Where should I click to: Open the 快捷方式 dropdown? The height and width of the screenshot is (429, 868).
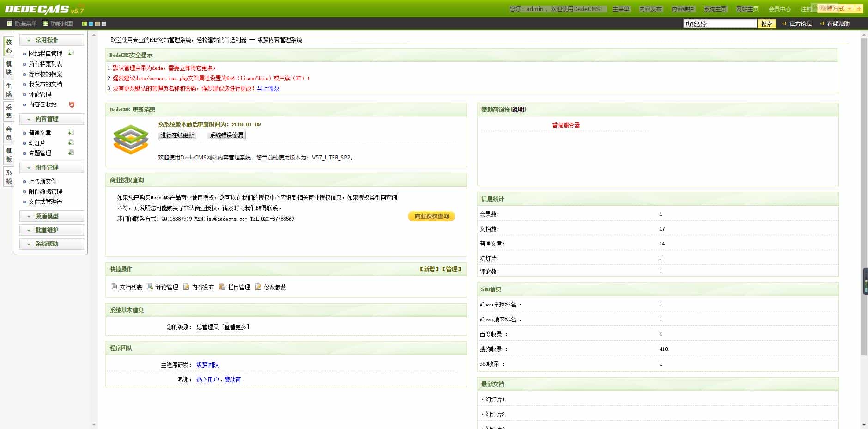[x=836, y=9]
